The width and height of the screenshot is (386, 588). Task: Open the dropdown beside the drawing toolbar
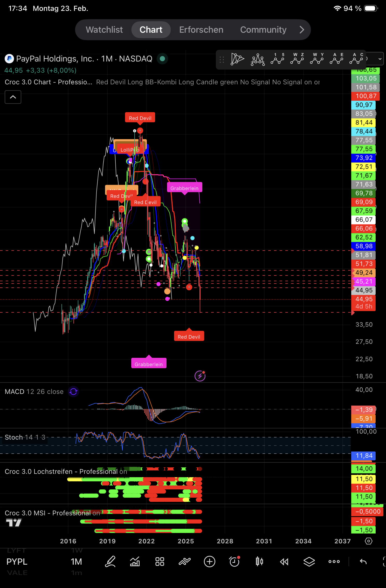[x=380, y=59]
